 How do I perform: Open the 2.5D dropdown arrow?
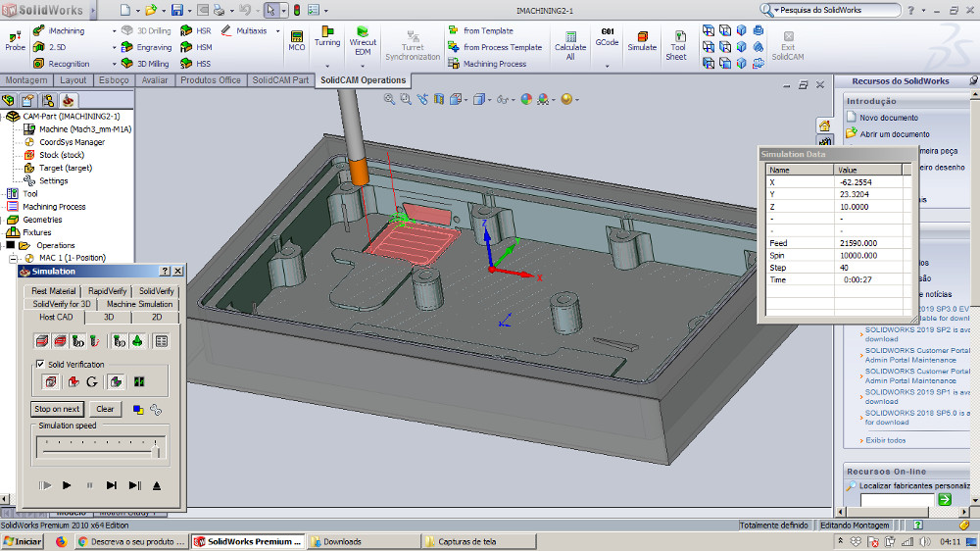(x=114, y=47)
